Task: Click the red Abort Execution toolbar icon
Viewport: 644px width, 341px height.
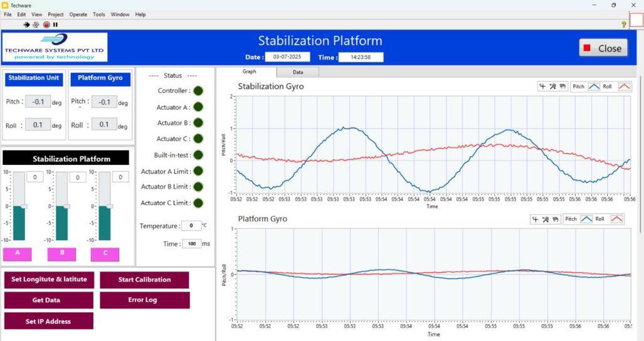Action: click(x=46, y=24)
